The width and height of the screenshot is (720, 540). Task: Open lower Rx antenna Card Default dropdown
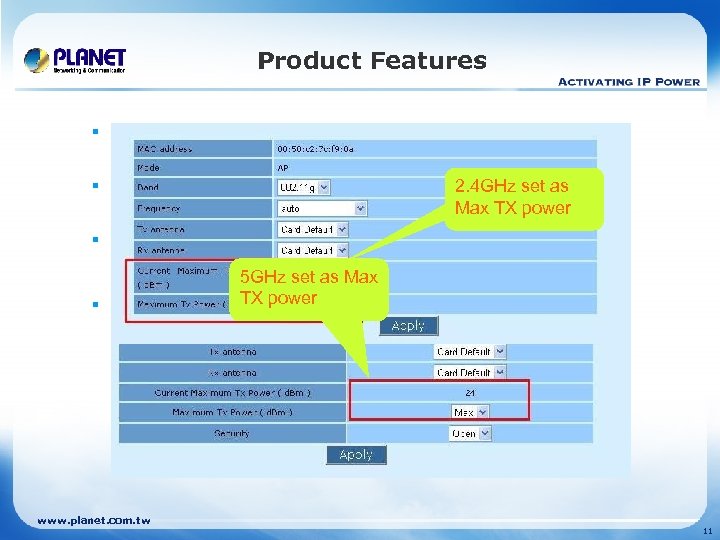tap(469, 372)
